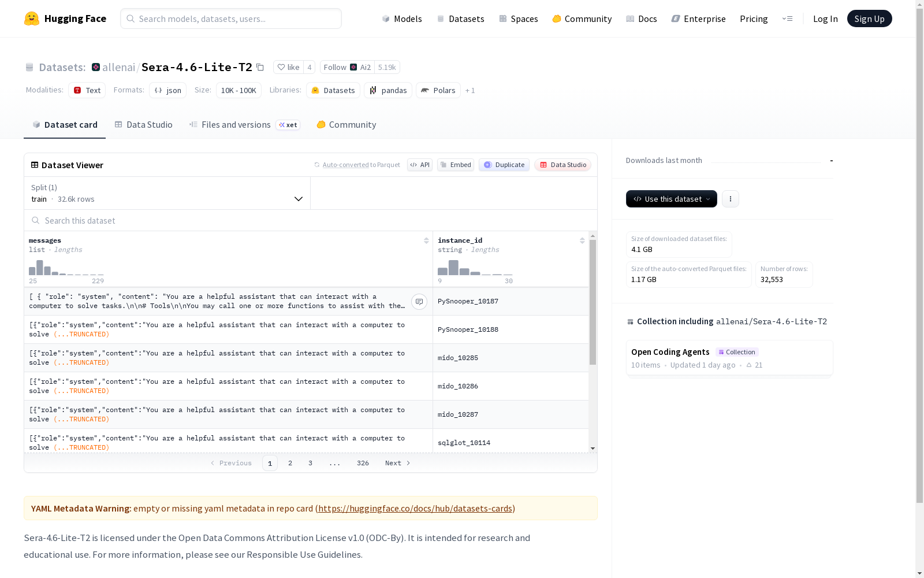Focus the Search this dataset field

(x=311, y=220)
